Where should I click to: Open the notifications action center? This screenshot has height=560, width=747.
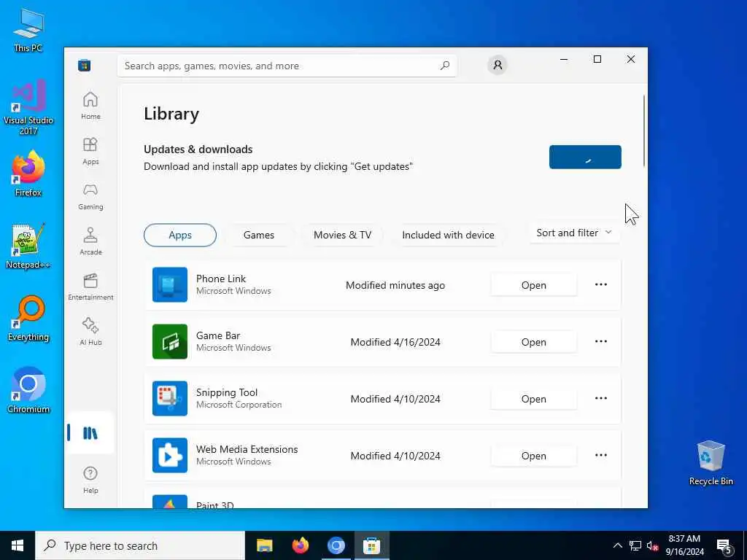click(725, 547)
